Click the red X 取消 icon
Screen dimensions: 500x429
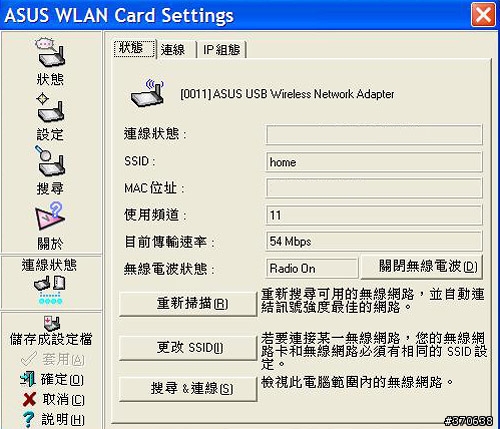pos(29,399)
